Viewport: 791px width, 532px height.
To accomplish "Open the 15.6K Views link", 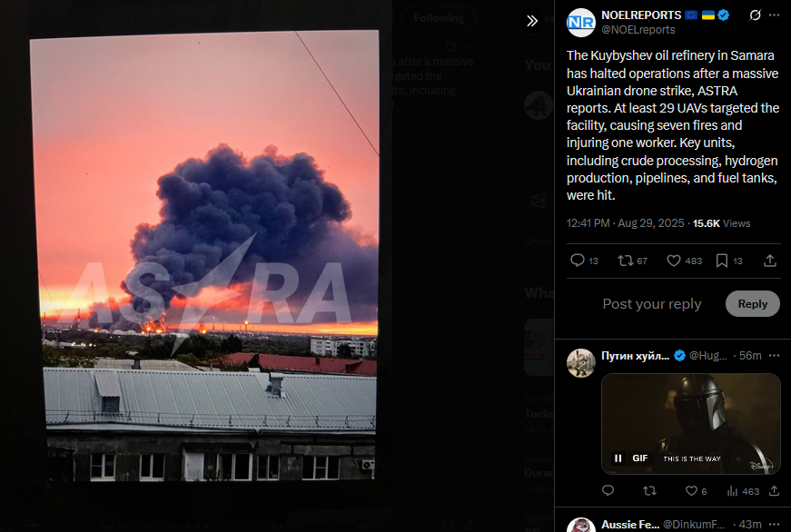I will 721,223.
